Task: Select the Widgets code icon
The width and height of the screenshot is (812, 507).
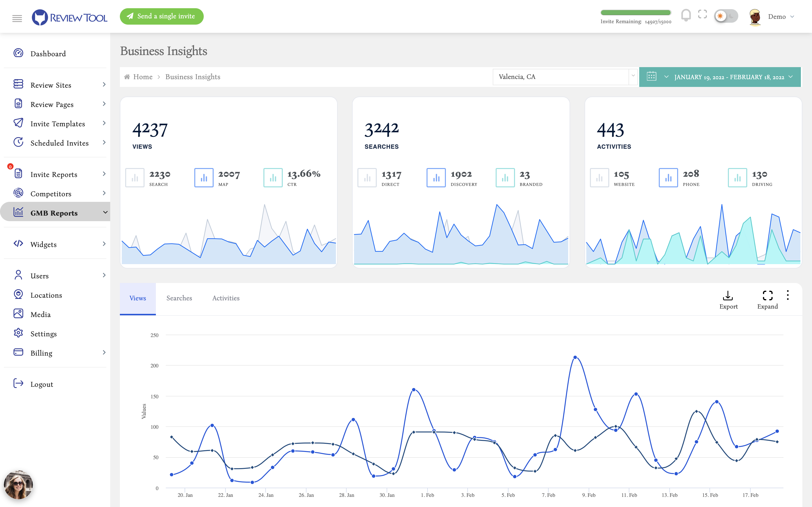Action: [x=18, y=244]
